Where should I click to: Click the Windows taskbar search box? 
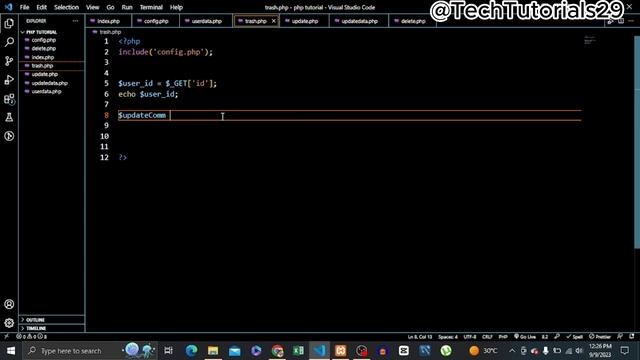pyautogui.click(x=89, y=351)
